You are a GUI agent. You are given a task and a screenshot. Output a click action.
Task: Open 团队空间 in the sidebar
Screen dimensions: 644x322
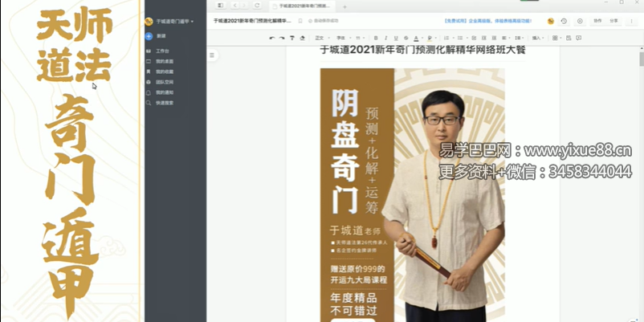pyautogui.click(x=160, y=82)
